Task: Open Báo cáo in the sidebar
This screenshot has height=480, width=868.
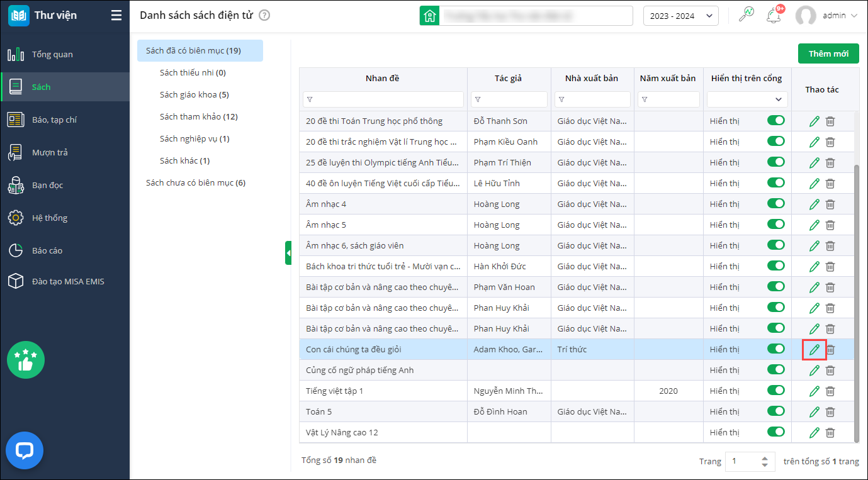Action: [65, 250]
